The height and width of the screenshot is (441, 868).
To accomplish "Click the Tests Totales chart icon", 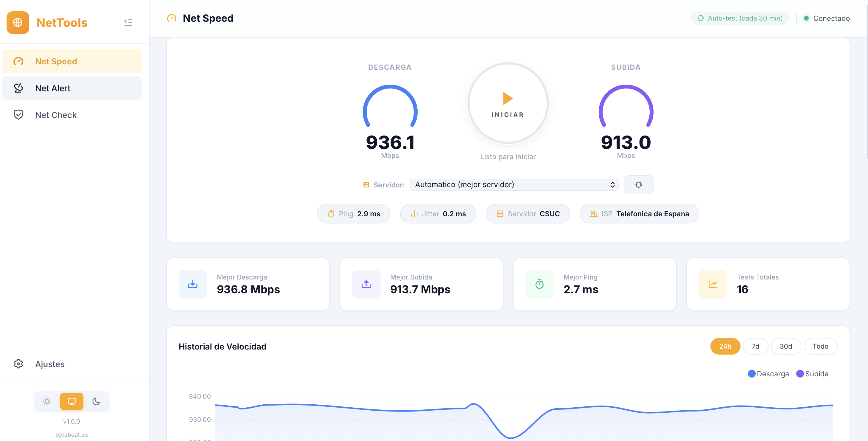I will pos(713,284).
